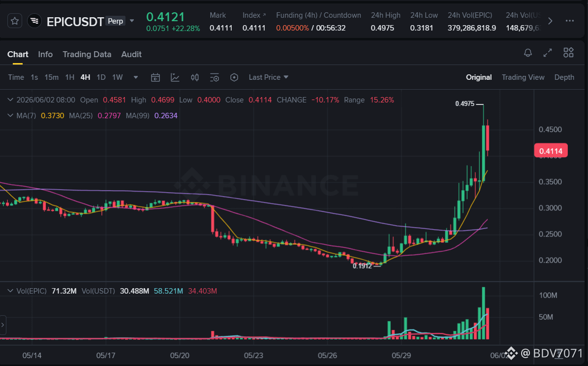Click the last price 0.4121
Viewport: 588px width, 366px height.
165,17
